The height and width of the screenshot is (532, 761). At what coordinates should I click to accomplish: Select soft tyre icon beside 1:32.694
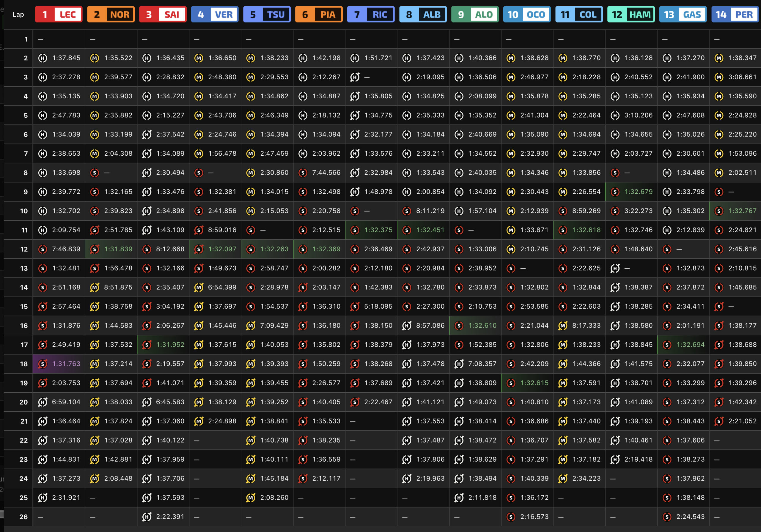pyautogui.click(x=667, y=345)
